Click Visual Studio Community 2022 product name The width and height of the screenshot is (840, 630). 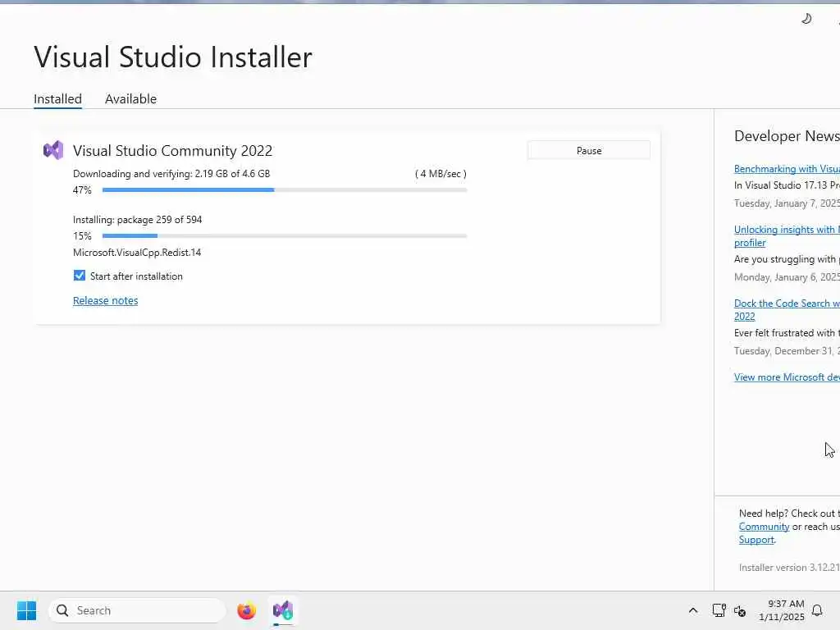172,151
